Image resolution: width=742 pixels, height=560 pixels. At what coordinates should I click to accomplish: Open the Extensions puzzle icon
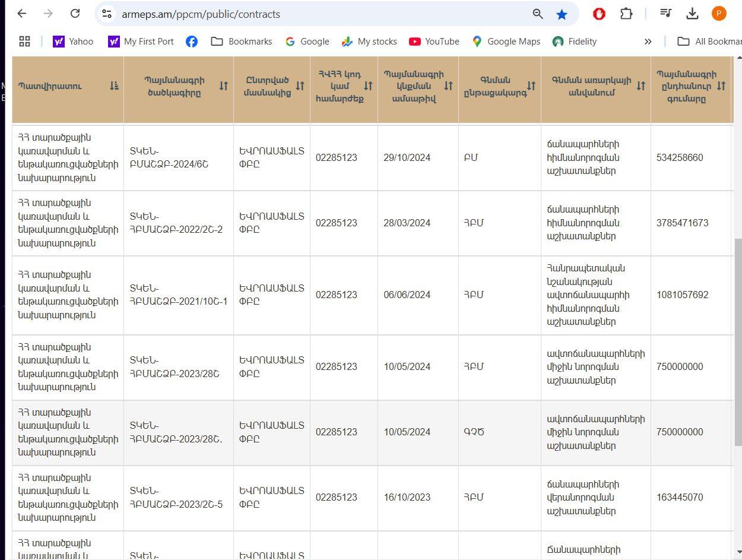626,14
